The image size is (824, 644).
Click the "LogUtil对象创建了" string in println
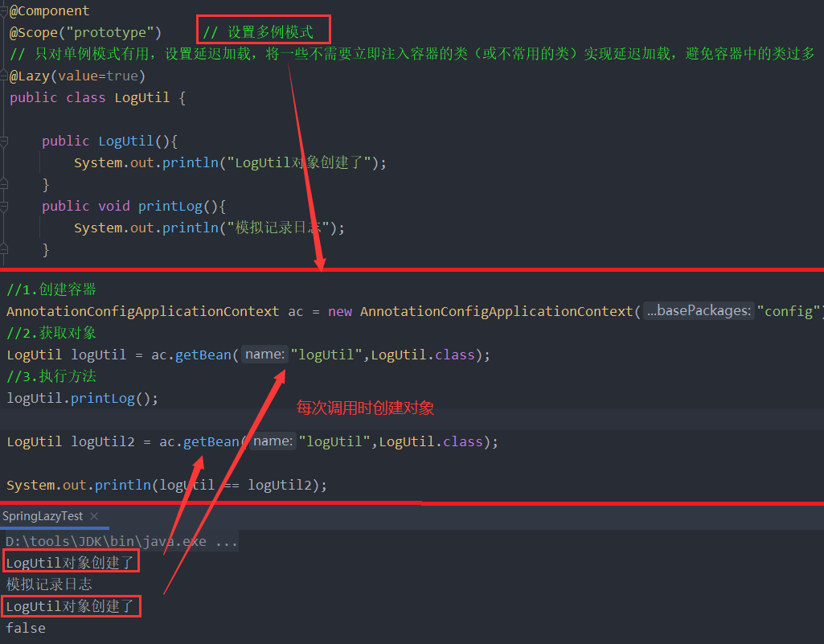(x=299, y=162)
